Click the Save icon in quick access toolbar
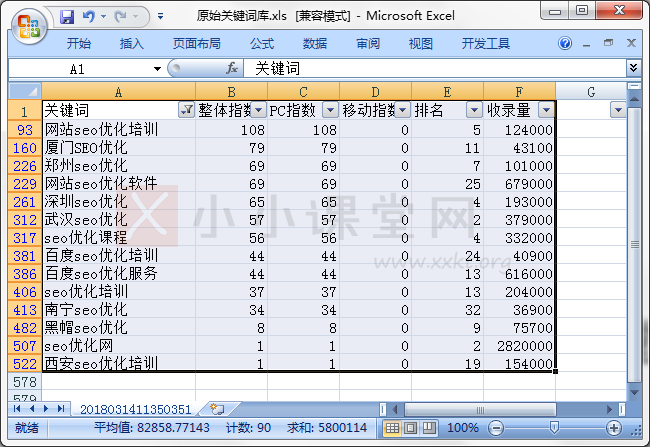Image resolution: width=650 pixels, height=447 pixels. click(67, 17)
